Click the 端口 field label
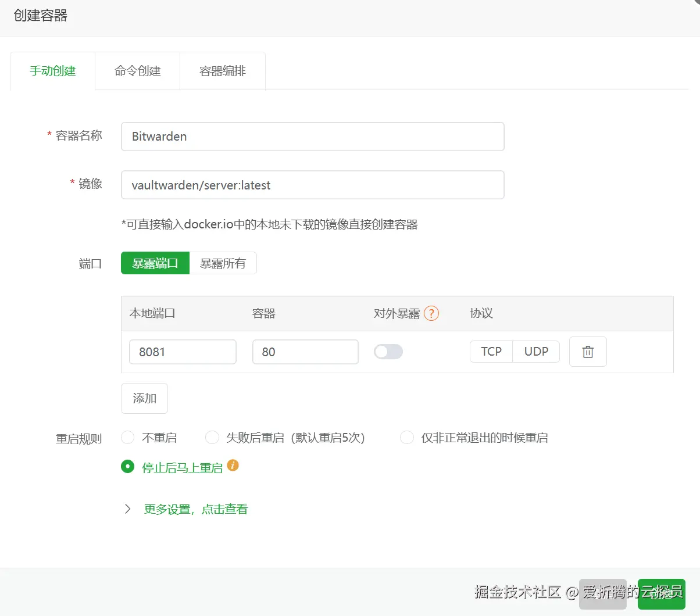This screenshot has width=700, height=616. point(91,264)
